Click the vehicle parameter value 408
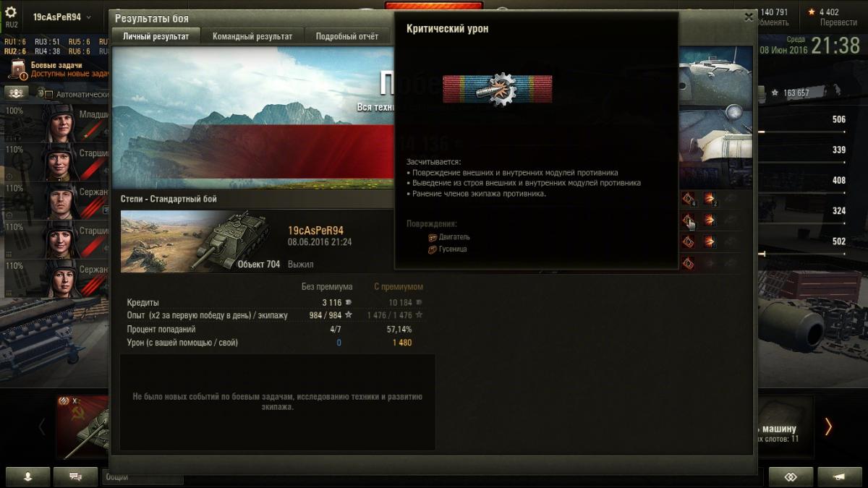This screenshot has height=488, width=868. 839,181
